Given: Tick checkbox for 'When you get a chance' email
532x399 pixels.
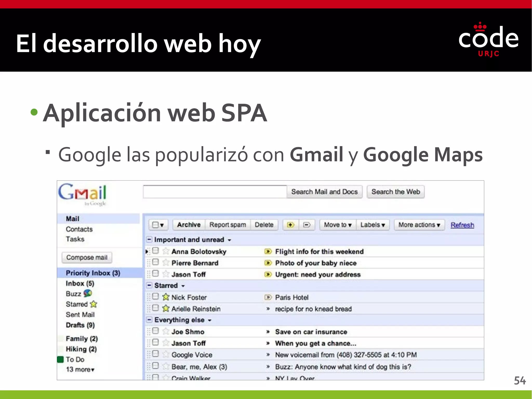Looking at the screenshot, I should [155, 342].
